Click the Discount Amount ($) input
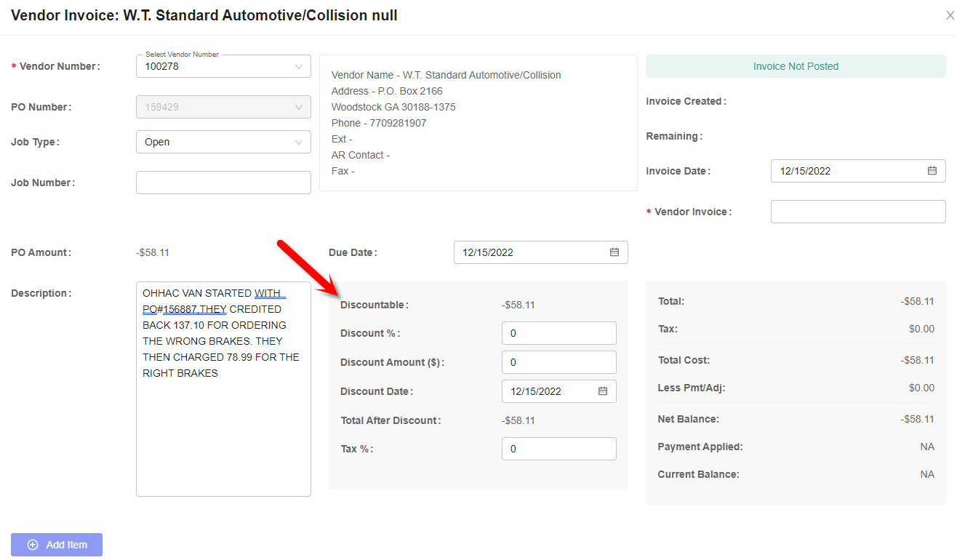The width and height of the screenshot is (957, 560). point(558,362)
